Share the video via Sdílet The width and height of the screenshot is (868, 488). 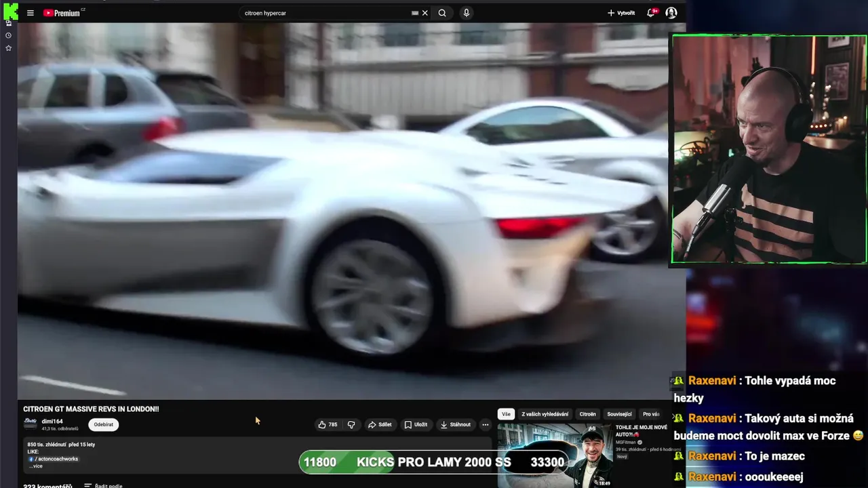tap(380, 424)
